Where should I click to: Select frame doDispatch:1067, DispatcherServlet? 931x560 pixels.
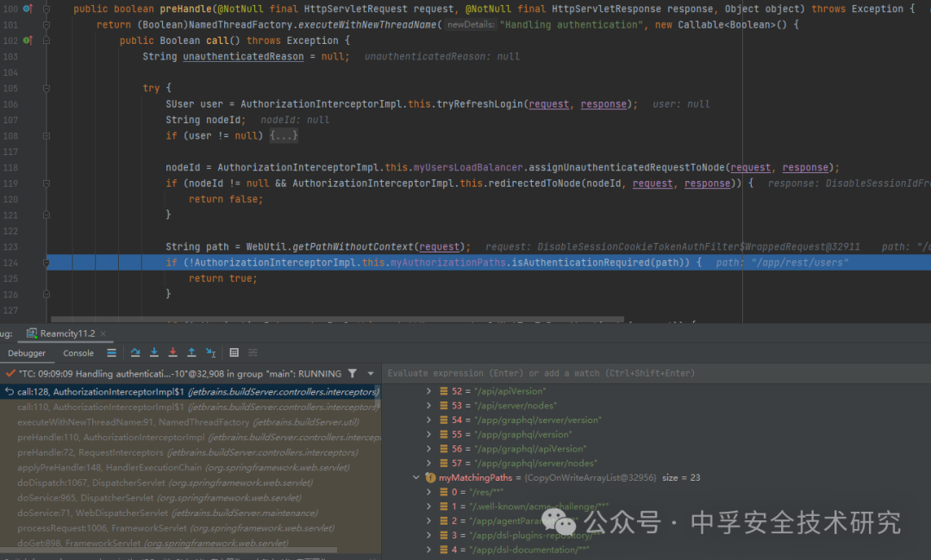(x=190, y=482)
